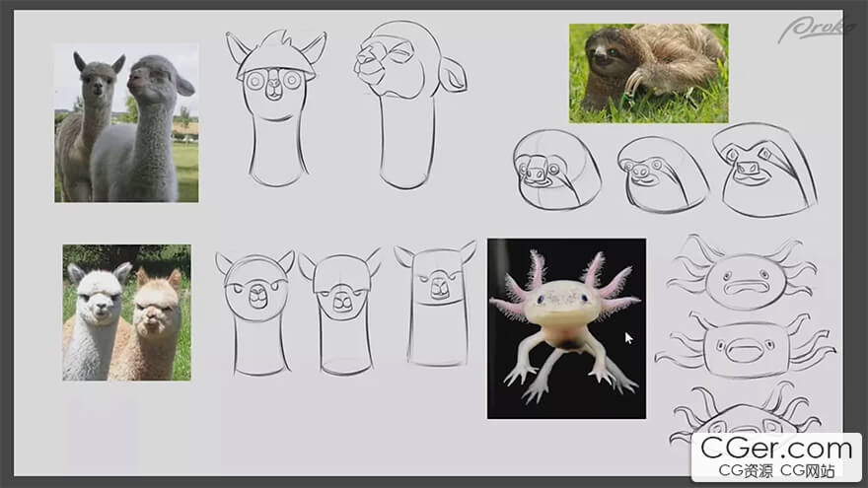Select the middle bottom-row alpaca sketch

[340, 313]
